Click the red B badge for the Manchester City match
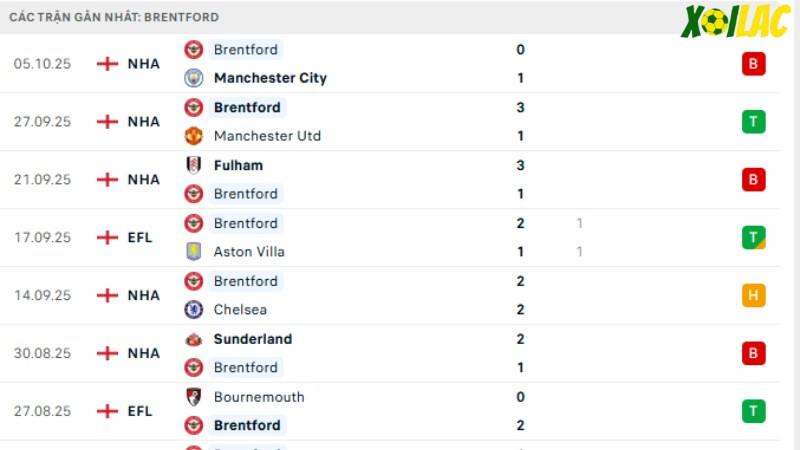The image size is (800, 450). click(x=754, y=64)
